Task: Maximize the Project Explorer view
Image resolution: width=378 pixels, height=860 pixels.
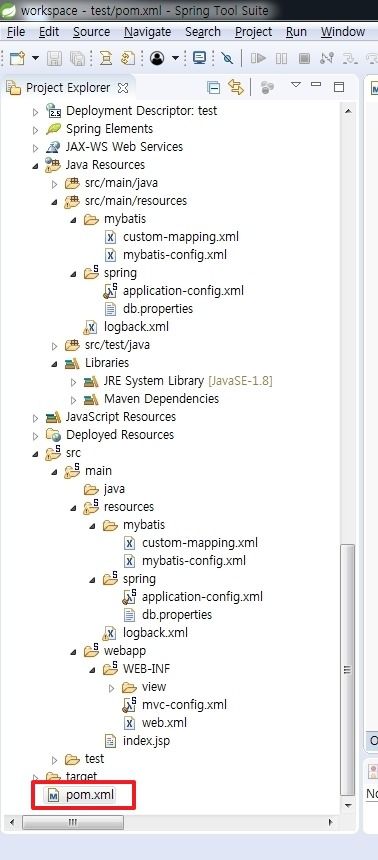Action: [x=339, y=87]
